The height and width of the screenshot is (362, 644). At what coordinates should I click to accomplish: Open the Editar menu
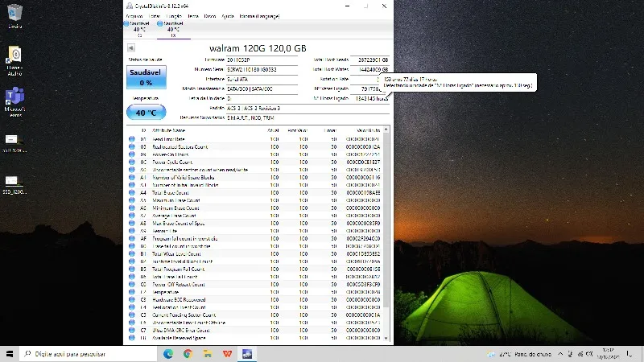point(155,16)
